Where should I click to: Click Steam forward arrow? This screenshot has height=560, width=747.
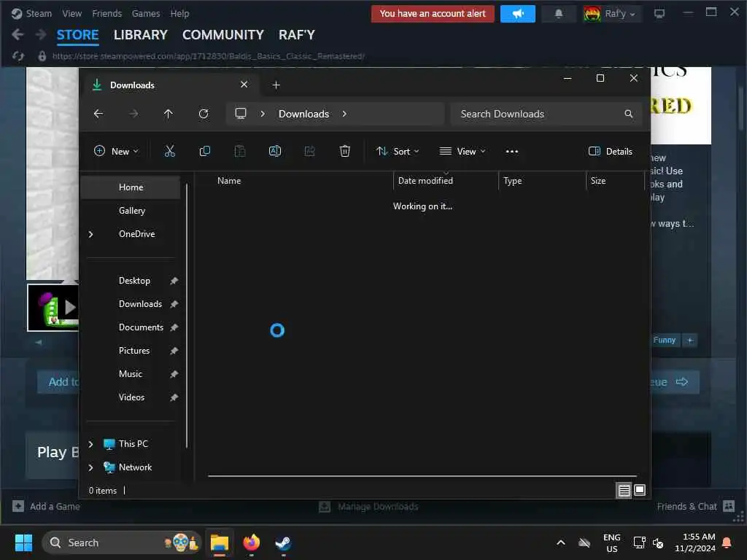[41, 34]
